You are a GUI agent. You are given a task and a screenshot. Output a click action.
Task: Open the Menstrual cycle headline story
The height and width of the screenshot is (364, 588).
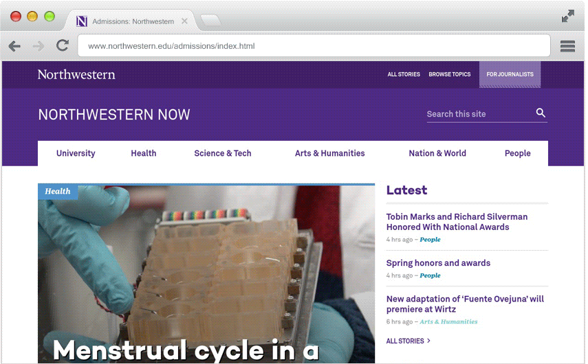pyautogui.click(x=186, y=350)
